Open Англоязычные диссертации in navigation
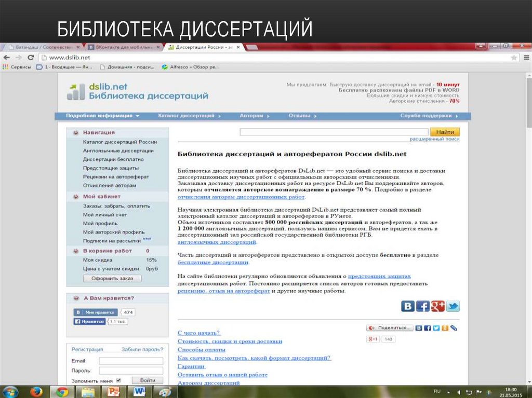 coord(118,150)
